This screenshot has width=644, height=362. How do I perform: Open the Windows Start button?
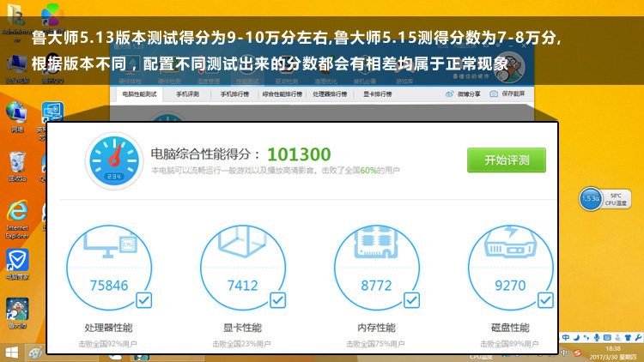click(x=11, y=353)
